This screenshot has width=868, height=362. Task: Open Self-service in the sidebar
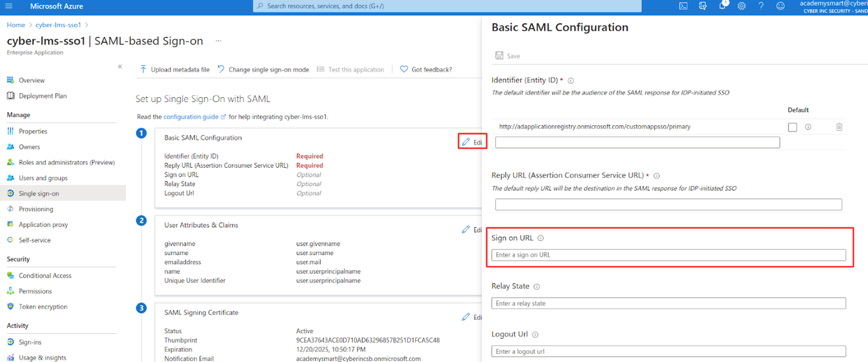(34, 240)
